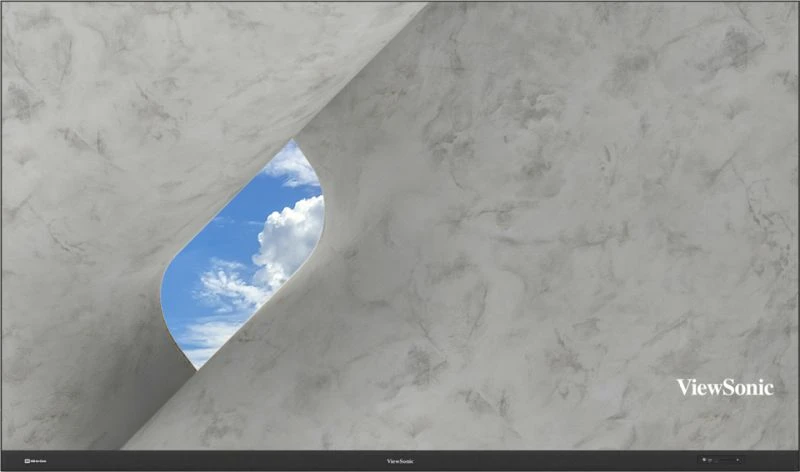Click the text label beside the bottom-left badge
The width and height of the screenshot is (800, 472).
click(41, 461)
